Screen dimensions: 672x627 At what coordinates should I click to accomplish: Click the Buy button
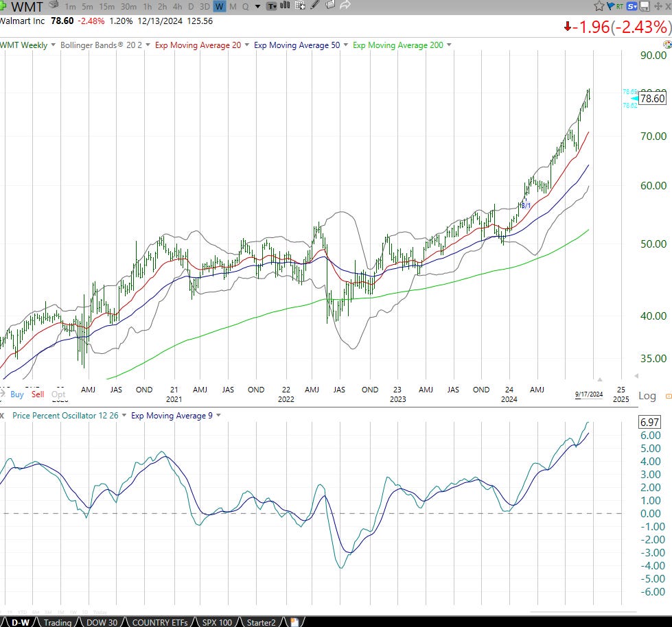(17, 394)
